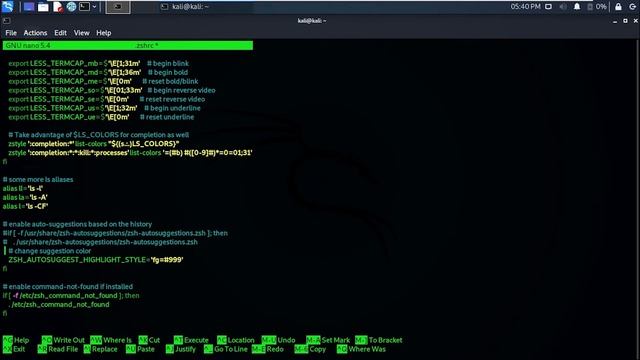The height and width of the screenshot is (360, 640).
Task: Click the alias ll='ls -l' line
Action: pos(23,189)
